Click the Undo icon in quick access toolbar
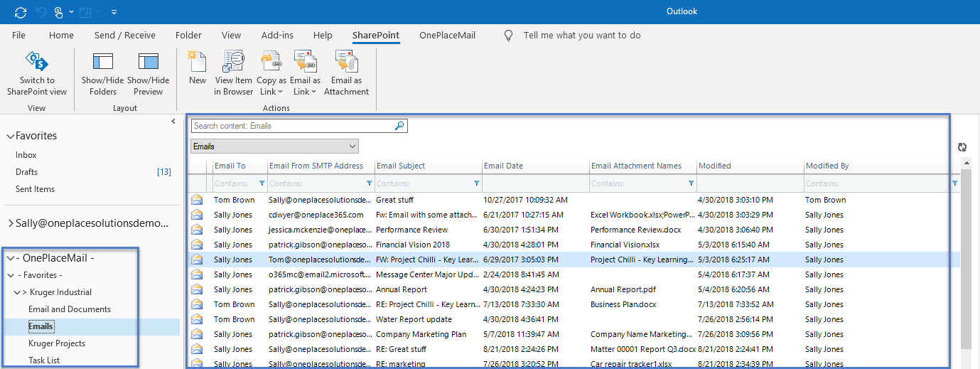The height and width of the screenshot is (369, 980). coord(41,11)
